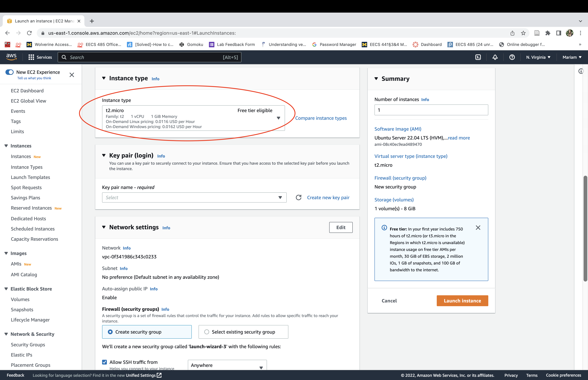Screen dimensions: 588x380
Task: Open N. Virginia region dropdown
Action: (538, 57)
